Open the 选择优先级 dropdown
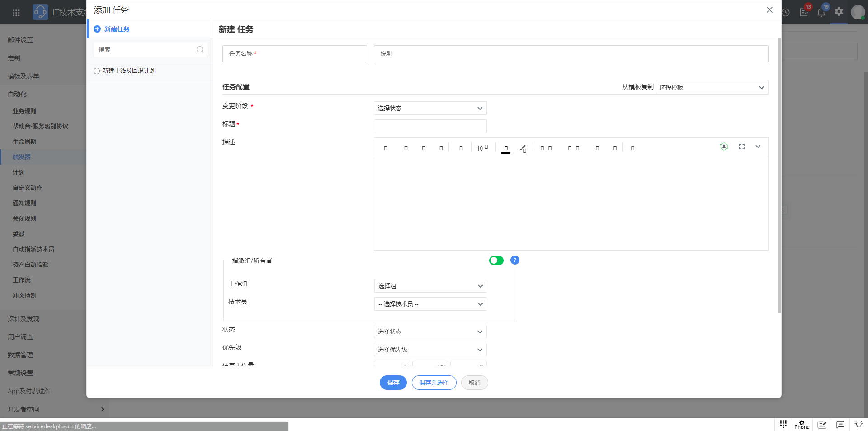The height and width of the screenshot is (431, 868). [x=430, y=350]
